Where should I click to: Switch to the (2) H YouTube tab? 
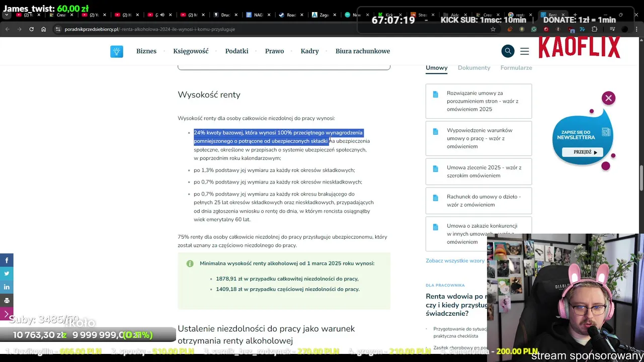[126, 15]
